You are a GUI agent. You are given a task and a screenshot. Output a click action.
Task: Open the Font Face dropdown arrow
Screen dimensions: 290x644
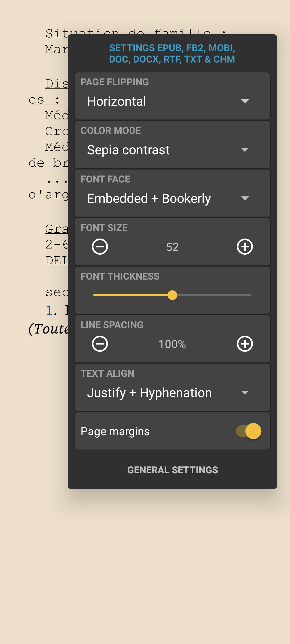[245, 198]
